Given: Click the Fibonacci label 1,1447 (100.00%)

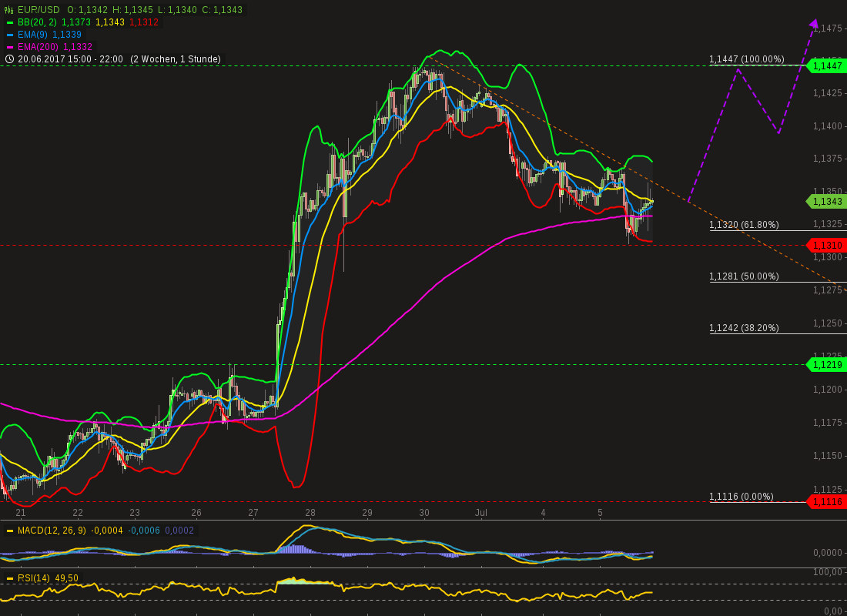Looking at the screenshot, I should [x=747, y=59].
